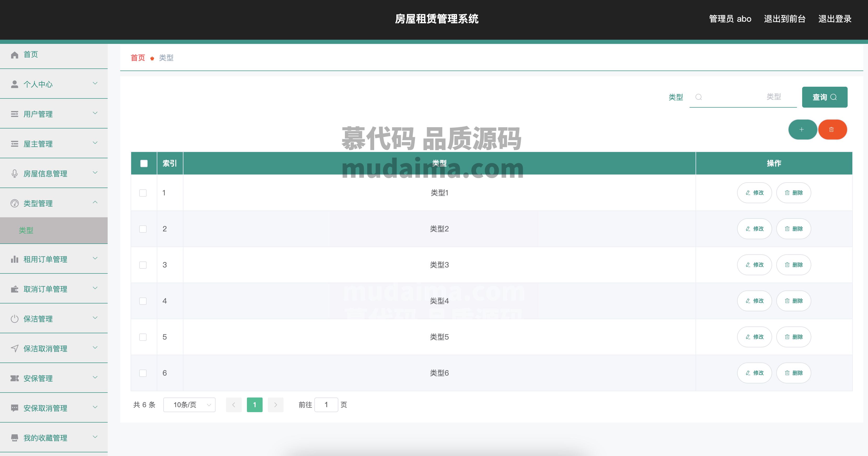
Task: Click 管理员 abo in the header
Action: tap(730, 19)
